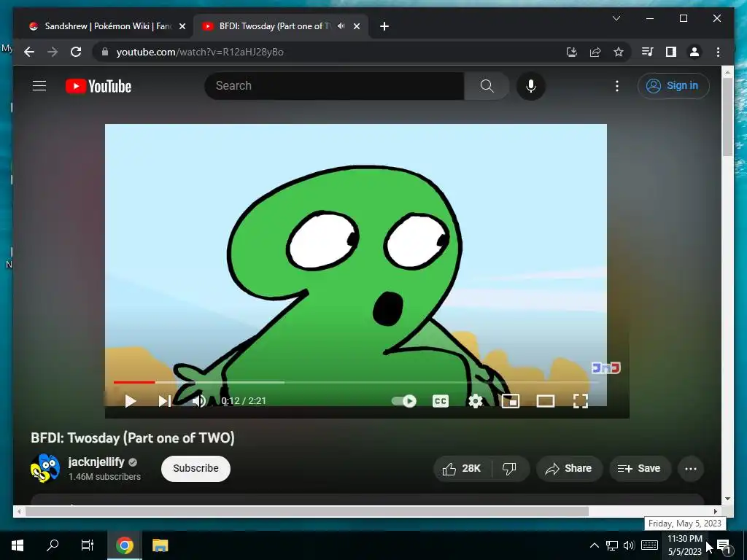Click the address bar URL
747x560 pixels.
[x=200, y=52]
